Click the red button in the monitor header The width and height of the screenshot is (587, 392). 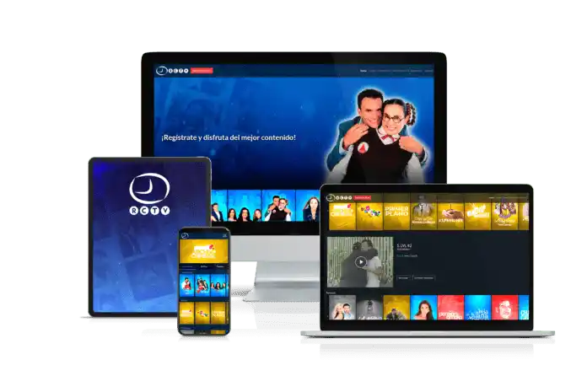coord(202,70)
